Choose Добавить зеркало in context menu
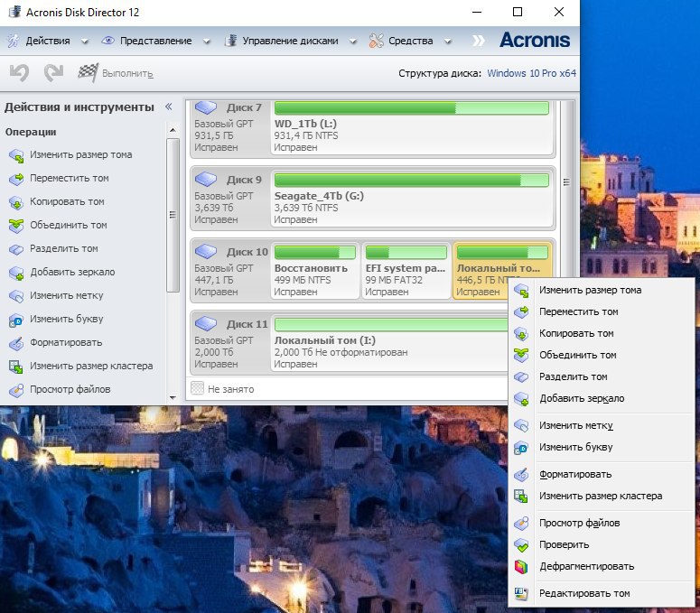Image resolution: width=700 pixels, height=613 pixels. point(601,399)
